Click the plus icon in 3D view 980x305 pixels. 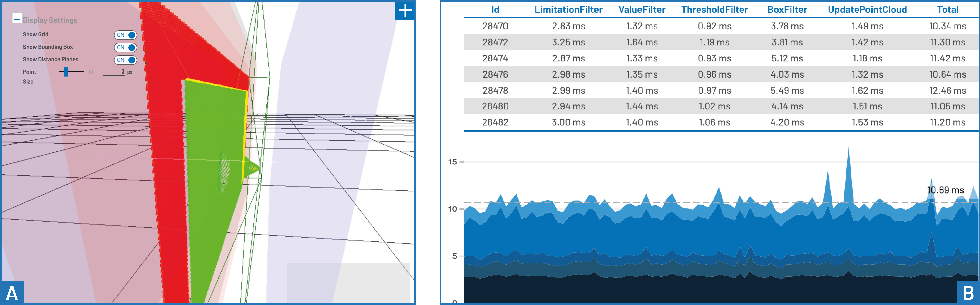pos(405,11)
